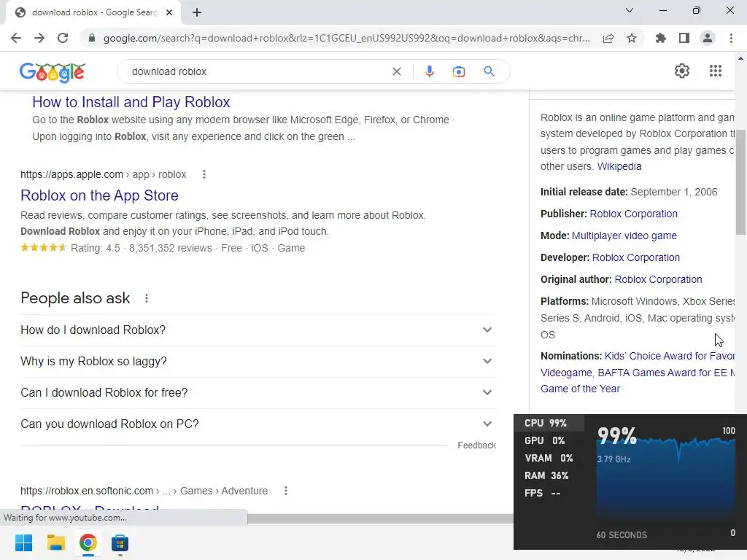Toggle the Chrome side panel icon
The height and width of the screenshot is (560, 747).
(684, 38)
